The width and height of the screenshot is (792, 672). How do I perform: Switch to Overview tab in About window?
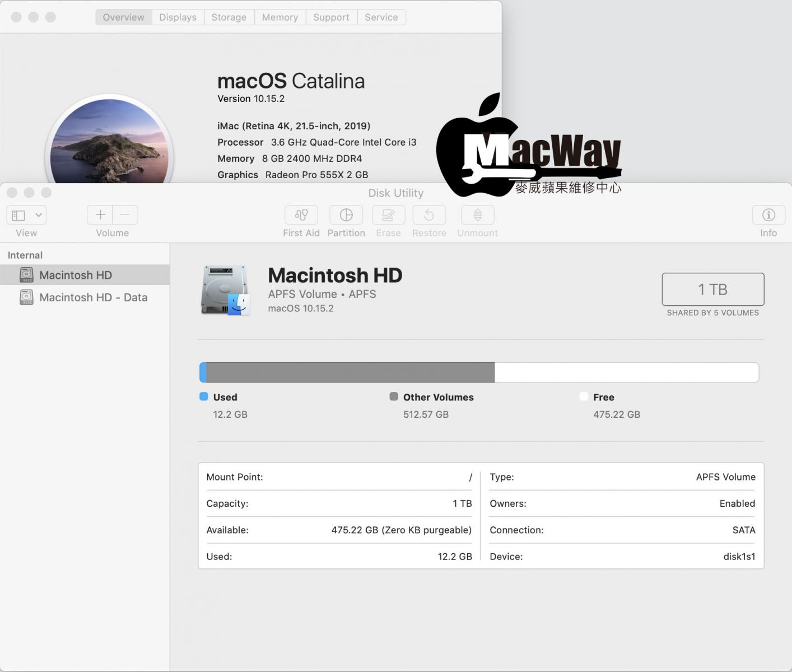[x=124, y=17]
